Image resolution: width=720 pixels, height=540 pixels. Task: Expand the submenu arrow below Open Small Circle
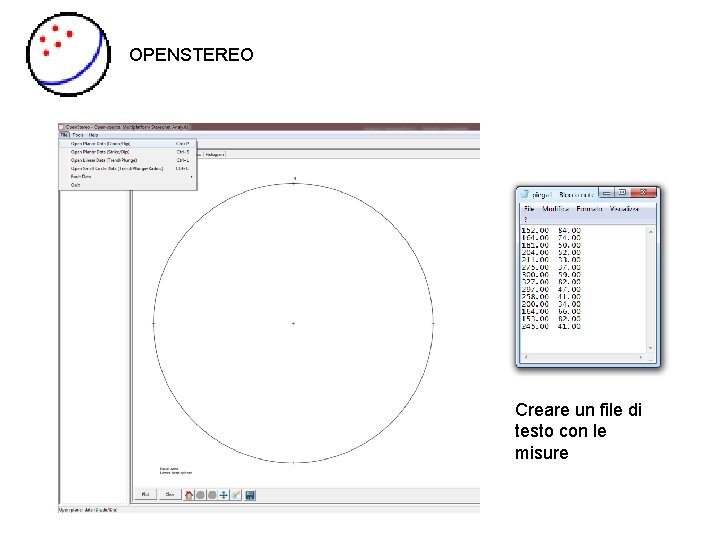191,176
